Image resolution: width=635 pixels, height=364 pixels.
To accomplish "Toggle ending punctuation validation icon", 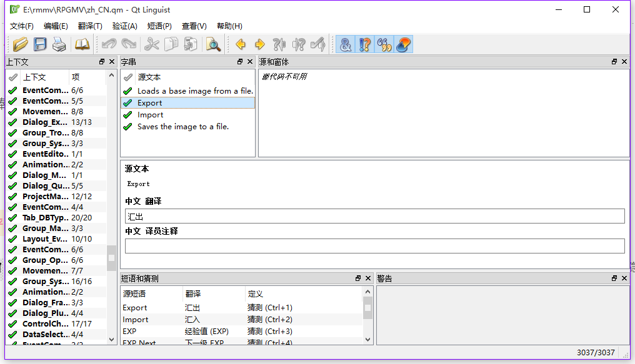I will click(365, 44).
